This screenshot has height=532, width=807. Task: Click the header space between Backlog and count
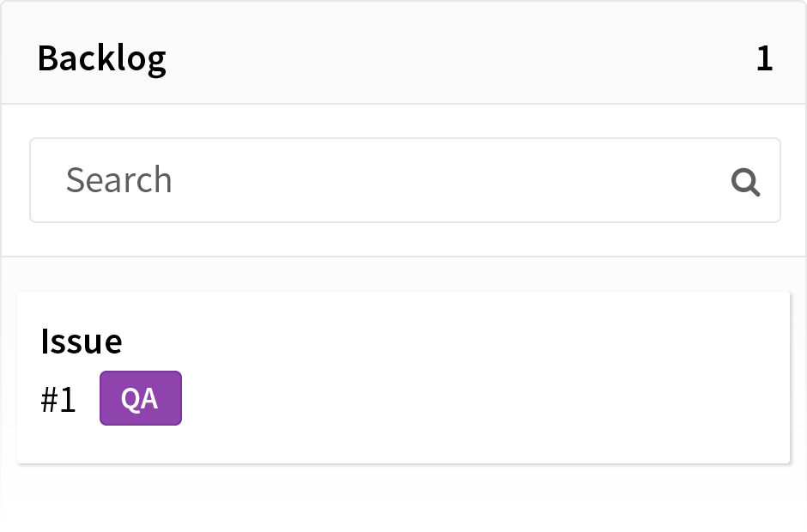461,58
